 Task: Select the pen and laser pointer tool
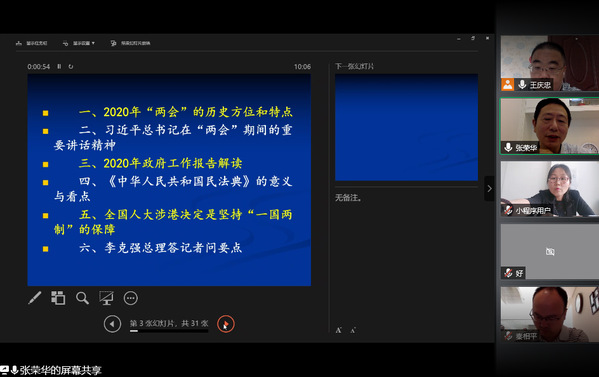35,298
